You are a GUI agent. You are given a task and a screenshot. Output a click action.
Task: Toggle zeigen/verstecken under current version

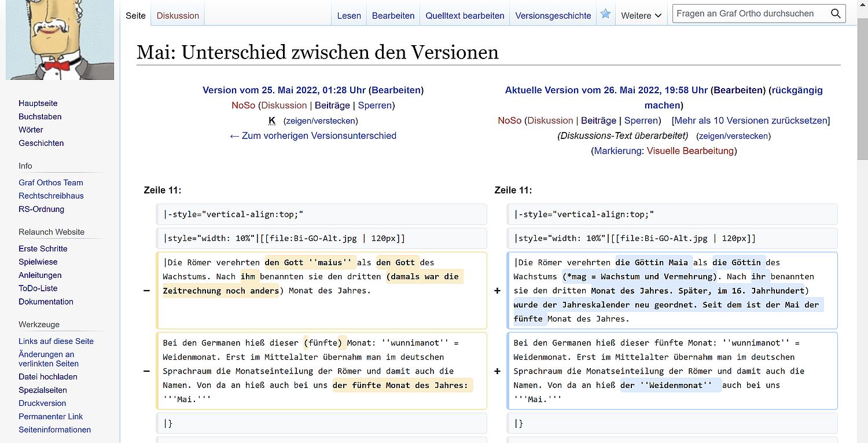coord(733,136)
